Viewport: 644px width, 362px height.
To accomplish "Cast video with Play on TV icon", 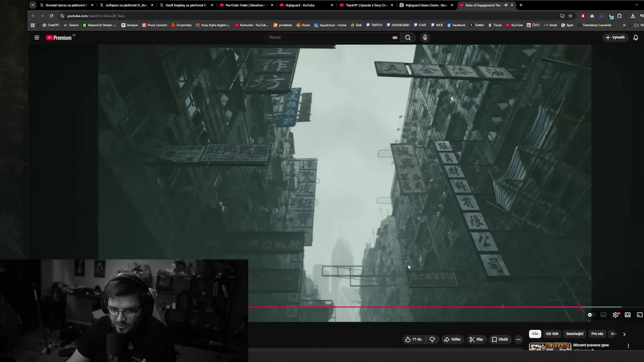I will pos(639,315).
